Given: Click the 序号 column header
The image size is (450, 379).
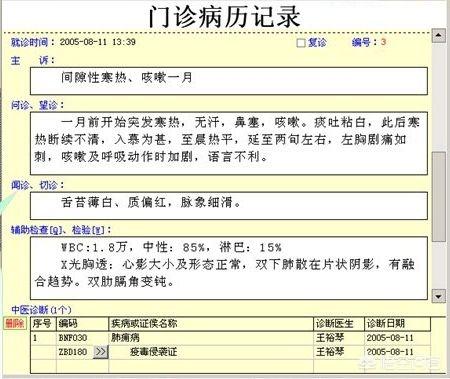Looking at the screenshot, I should tap(43, 324).
